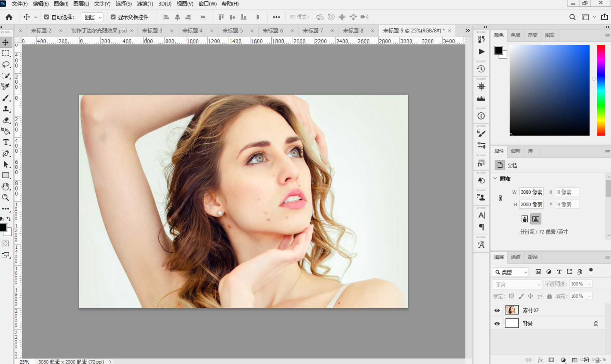Open the layer filter 类型 dropdown
This screenshot has height=364, width=611.
[511, 272]
